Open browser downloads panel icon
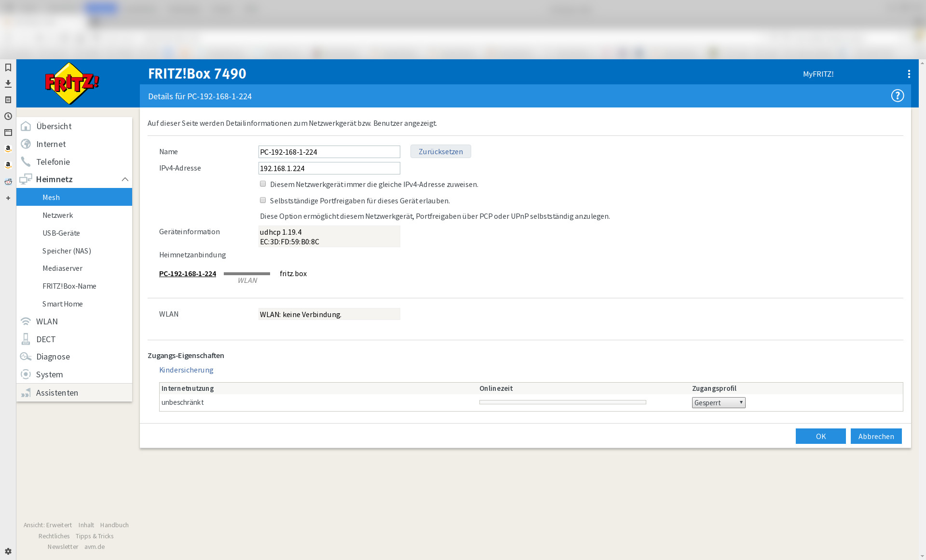926x560 pixels. tap(8, 84)
